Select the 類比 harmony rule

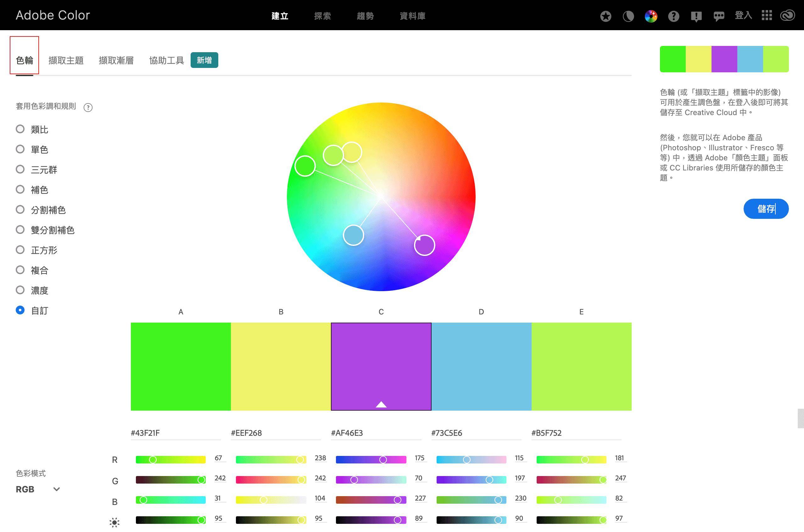[x=20, y=129]
